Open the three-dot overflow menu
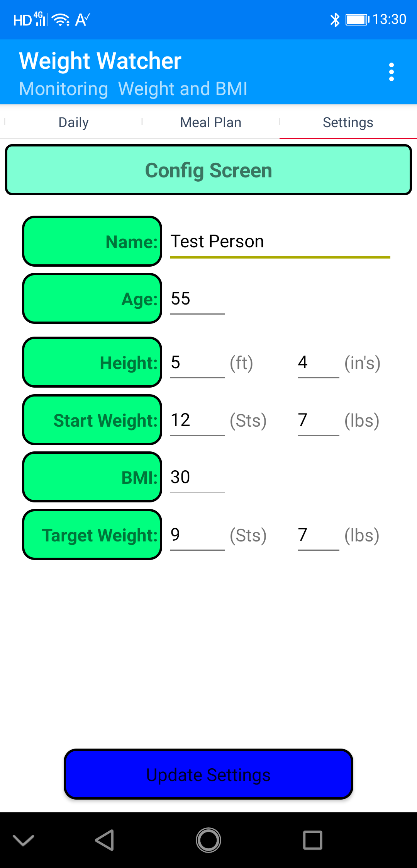417x868 pixels. click(391, 72)
